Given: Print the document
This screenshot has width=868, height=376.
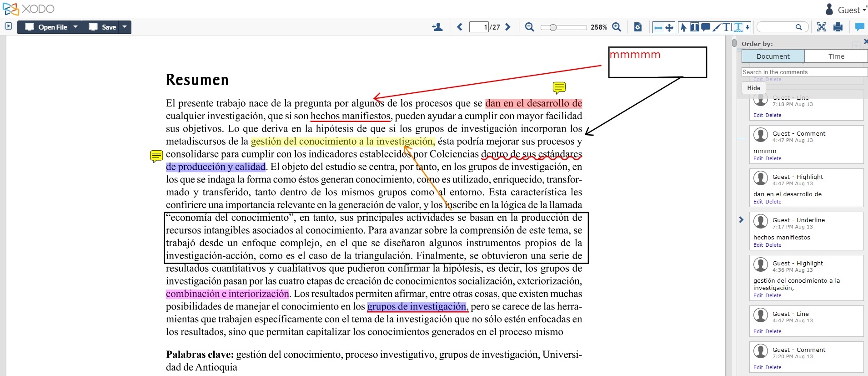Looking at the screenshot, I should 838,27.
